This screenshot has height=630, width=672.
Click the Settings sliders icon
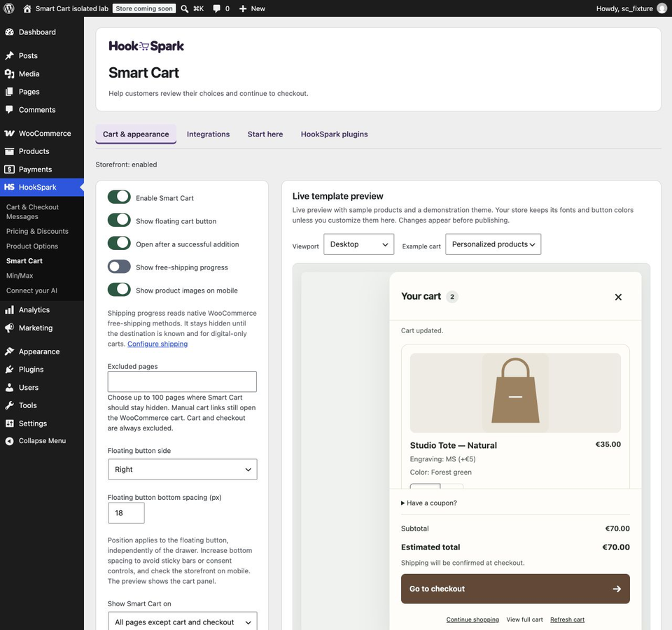click(9, 423)
